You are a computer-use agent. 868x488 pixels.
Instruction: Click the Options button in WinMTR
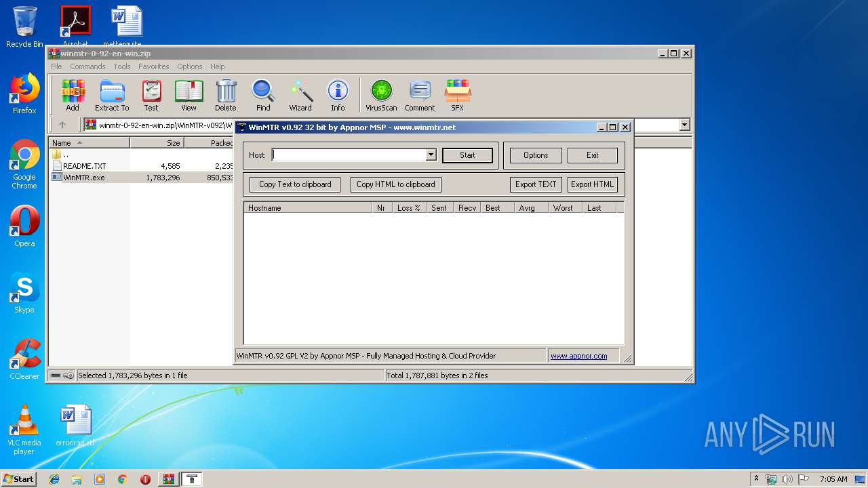536,155
